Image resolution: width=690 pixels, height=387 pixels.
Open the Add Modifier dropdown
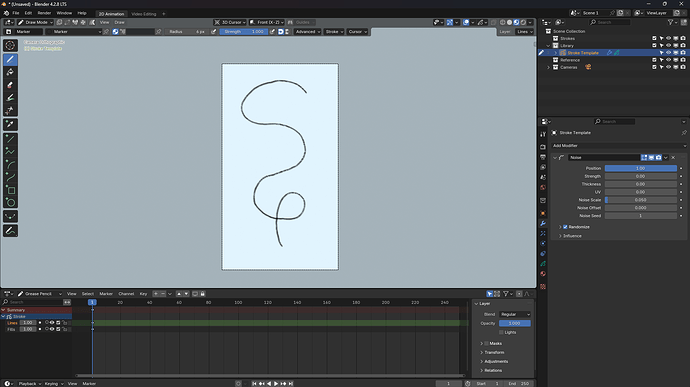pyautogui.click(x=619, y=146)
